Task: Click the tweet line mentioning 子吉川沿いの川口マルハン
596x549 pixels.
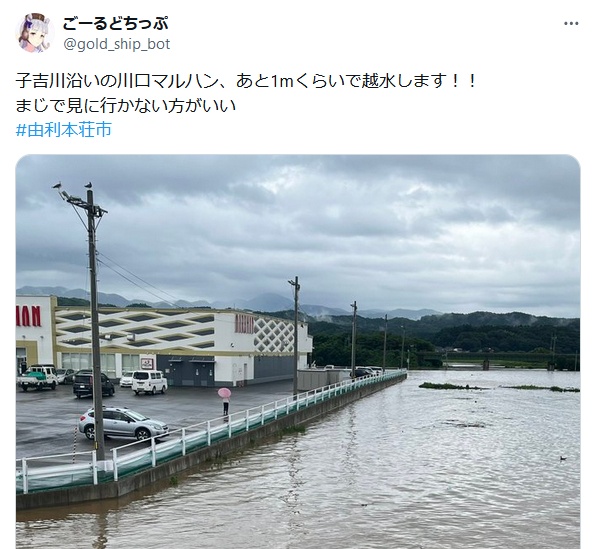Action: 246,81
